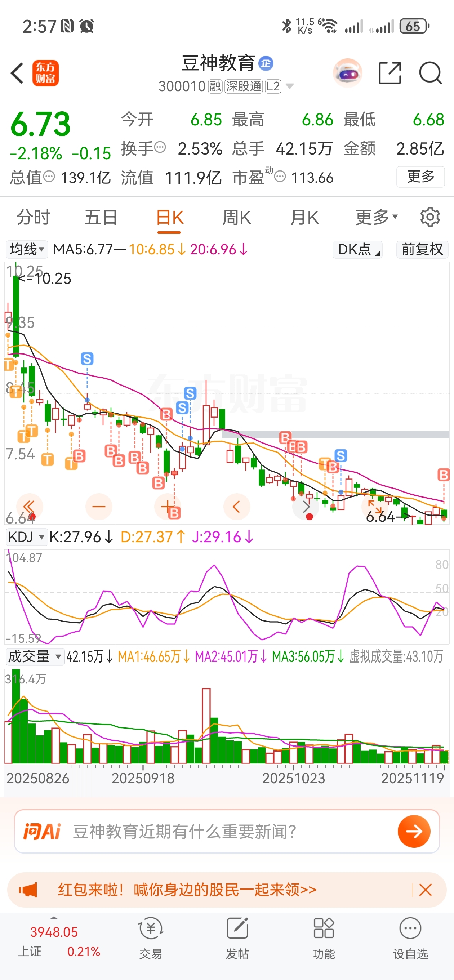
Task: Open 更多 chart period dropdown
Action: coord(377,218)
